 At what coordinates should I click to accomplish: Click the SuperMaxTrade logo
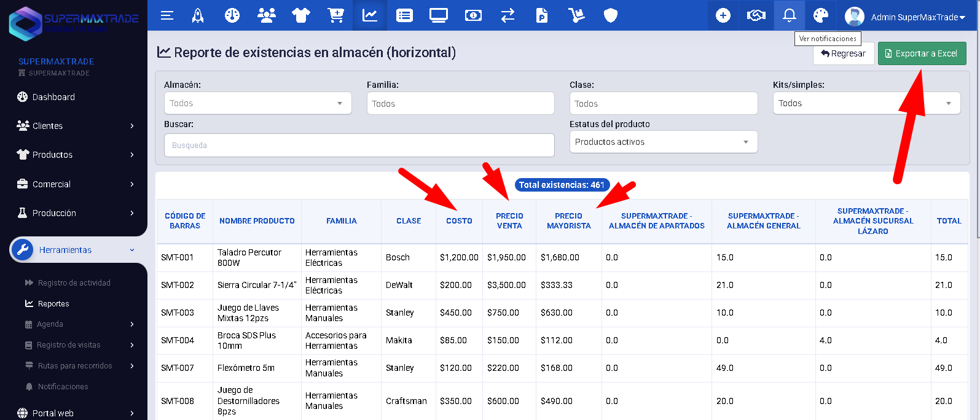[x=74, y=23]
